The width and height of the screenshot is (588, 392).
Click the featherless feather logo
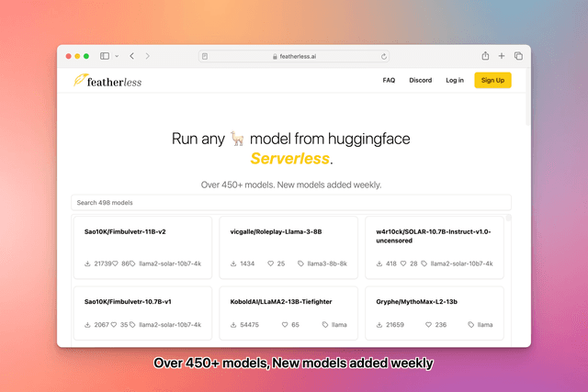(x=81, y=81)
